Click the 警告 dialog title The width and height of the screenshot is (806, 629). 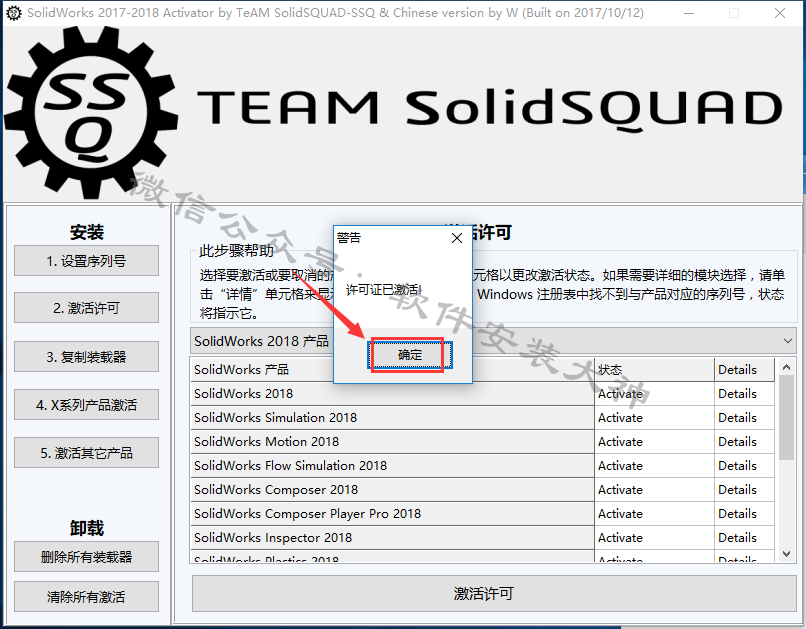click(349, 237)
